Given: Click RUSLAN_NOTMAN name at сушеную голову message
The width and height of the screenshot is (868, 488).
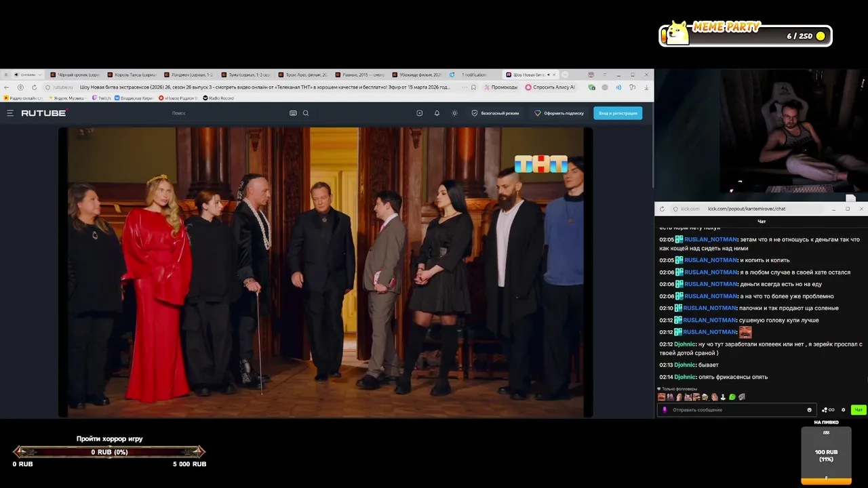Looking at the screenshot, I should (709, 320).
